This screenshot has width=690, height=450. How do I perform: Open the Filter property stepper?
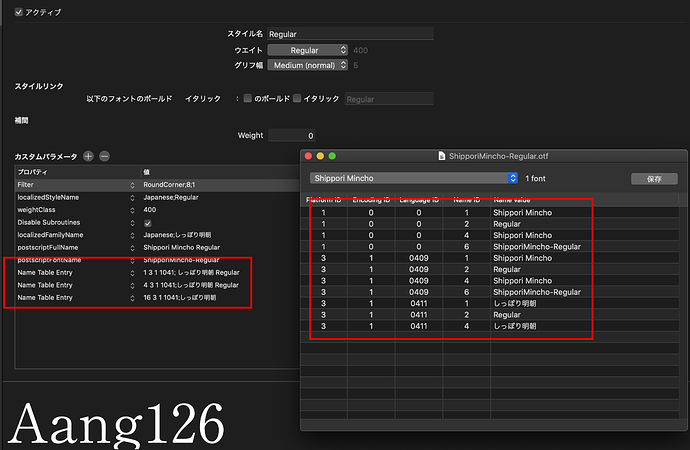(132, 185)
